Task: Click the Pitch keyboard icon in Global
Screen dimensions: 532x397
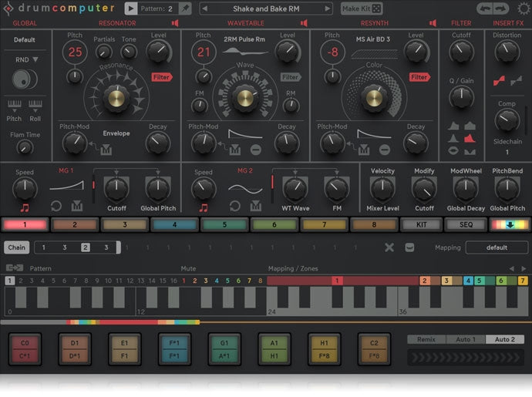Action: 14,106
